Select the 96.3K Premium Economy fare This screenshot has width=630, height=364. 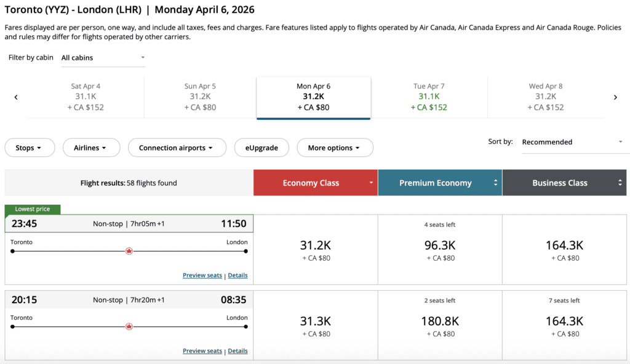[440, 249]
